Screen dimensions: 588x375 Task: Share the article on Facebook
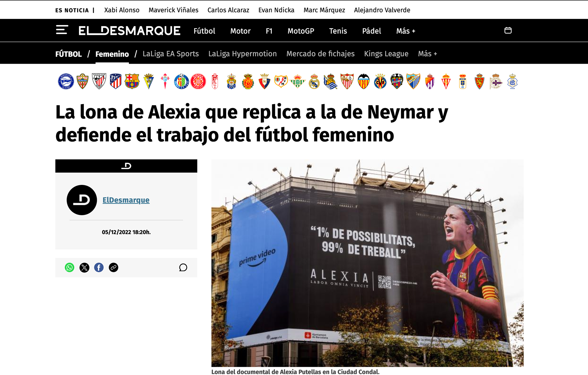99,268
